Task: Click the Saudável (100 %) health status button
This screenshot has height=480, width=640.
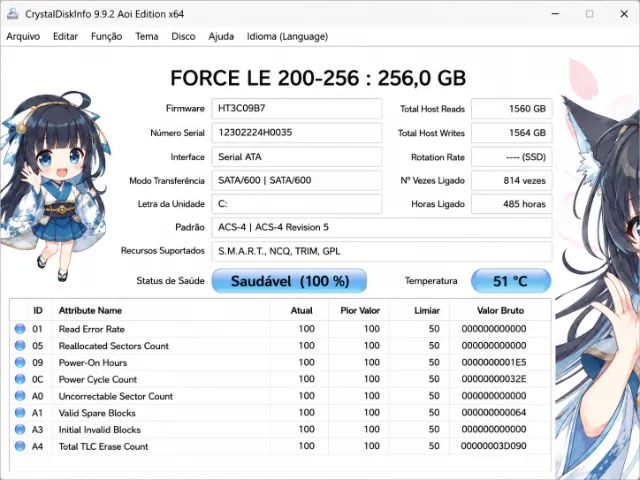Action: [289, 281]
